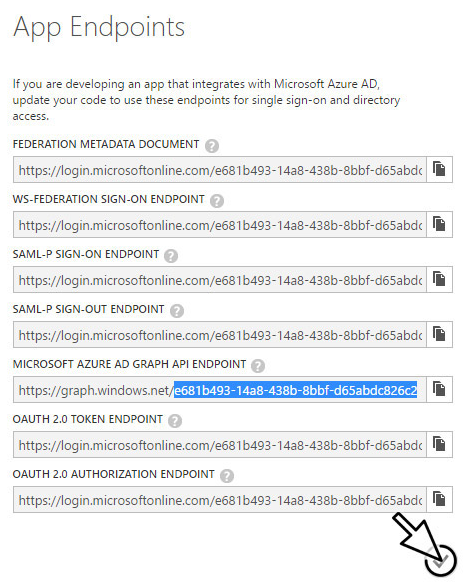Copy the SAML-P Sign-On Endpoint URL
Screen dimensions: 463x584
pos(440,279)
